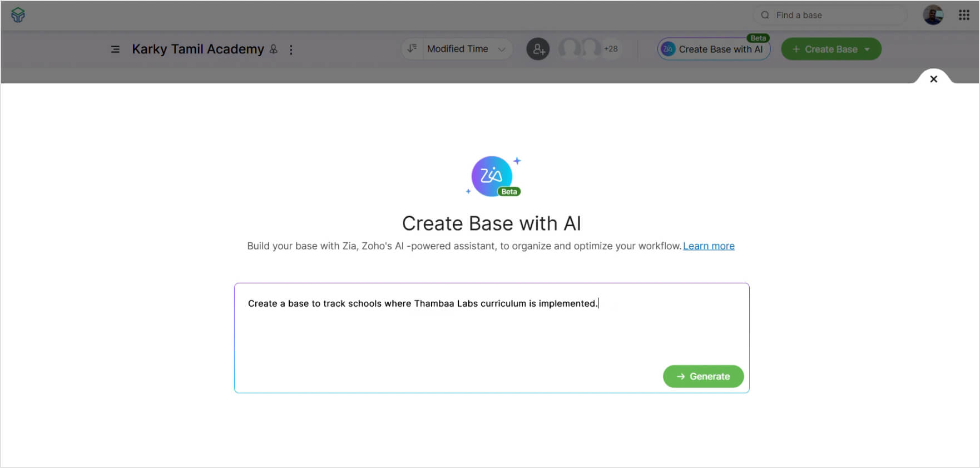Click the workspace privacy icon beside title
The image size is (980, 469).
pos(274,49)
